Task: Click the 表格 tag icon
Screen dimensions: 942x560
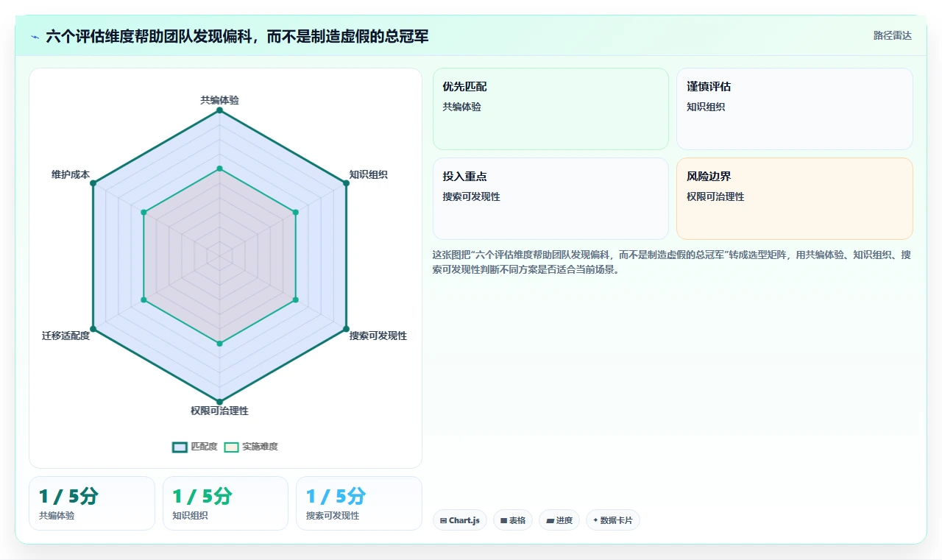Action: click(x=503, y=520)
